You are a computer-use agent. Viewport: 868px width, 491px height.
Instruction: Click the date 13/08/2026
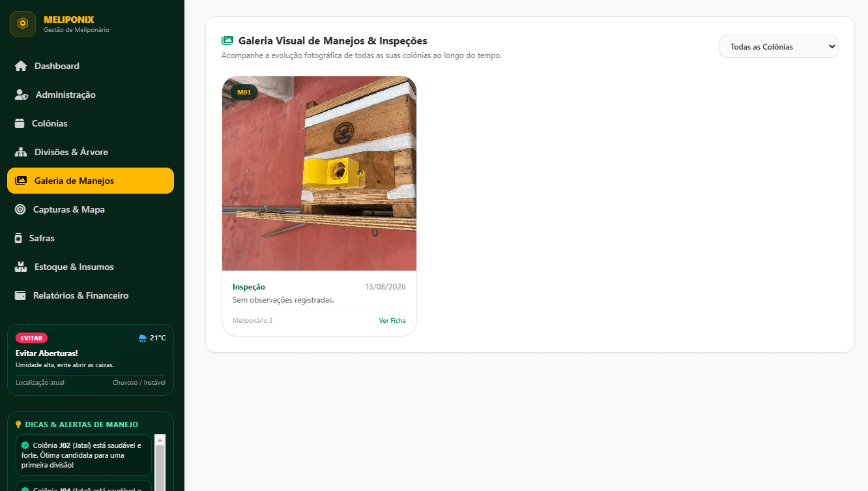tap(386, 287)
